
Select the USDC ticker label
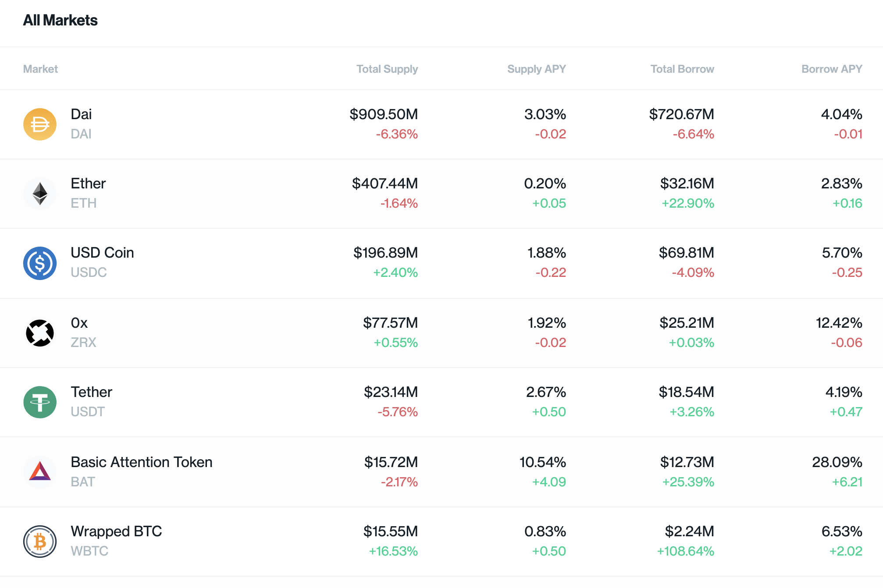(89, 273)
